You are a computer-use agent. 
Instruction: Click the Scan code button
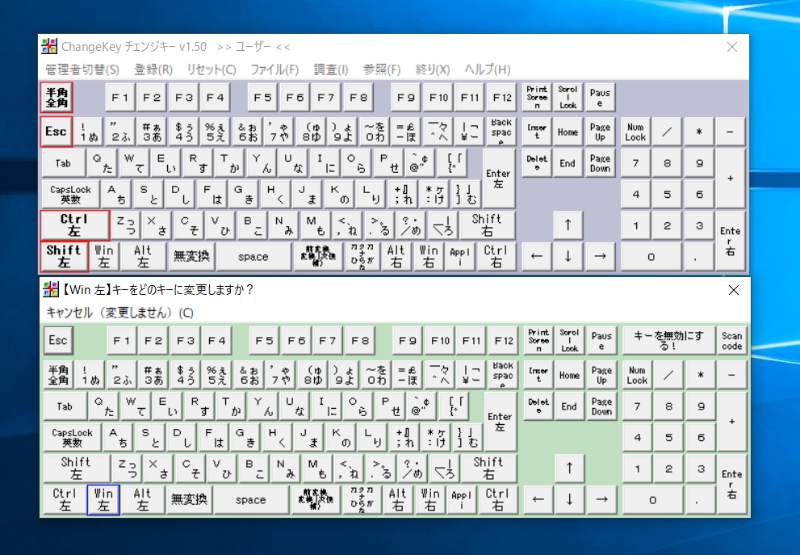(x=732, y=341)
